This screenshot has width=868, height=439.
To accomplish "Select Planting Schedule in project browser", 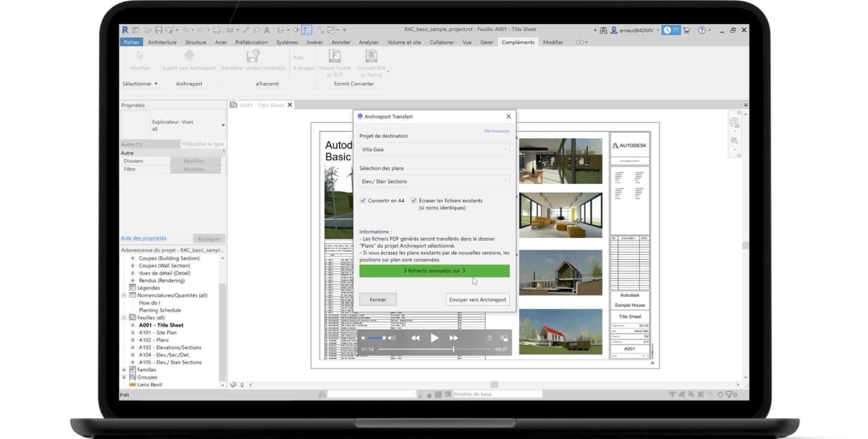I will (160, 310).
